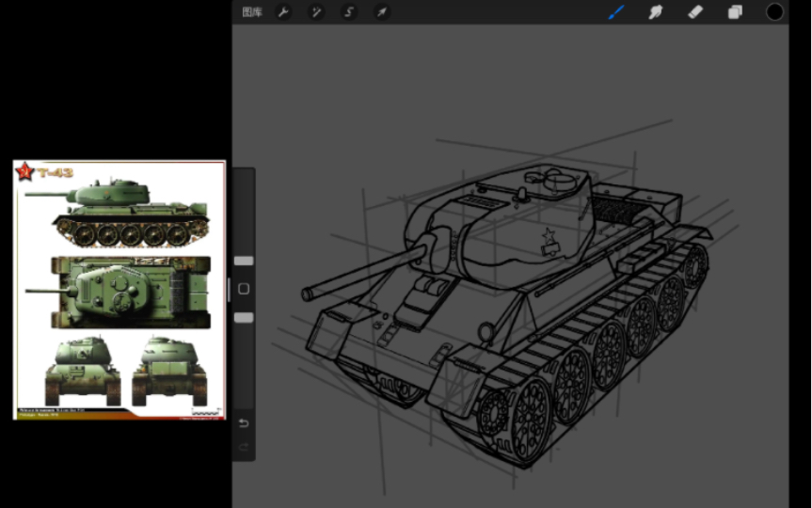Click the T-43 tank reference image
The height and width of the screenshot is (508, 812).
tap(119, 290)
